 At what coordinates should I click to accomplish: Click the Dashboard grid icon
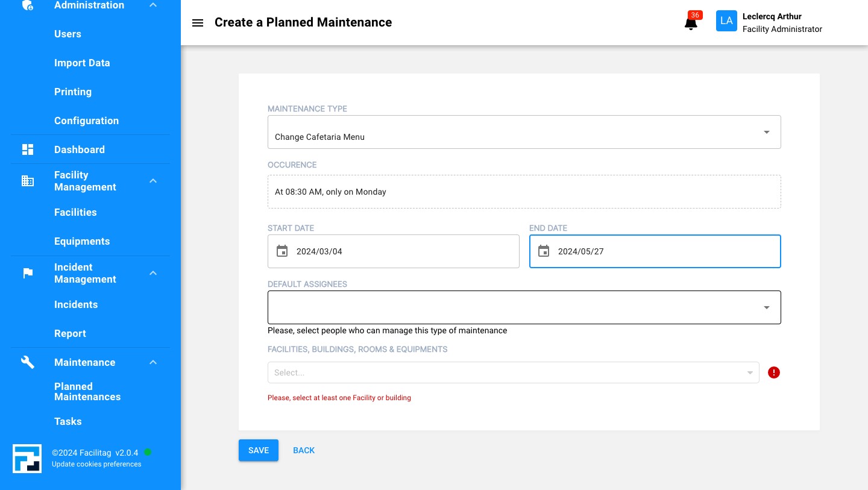[x=28, y=149]
